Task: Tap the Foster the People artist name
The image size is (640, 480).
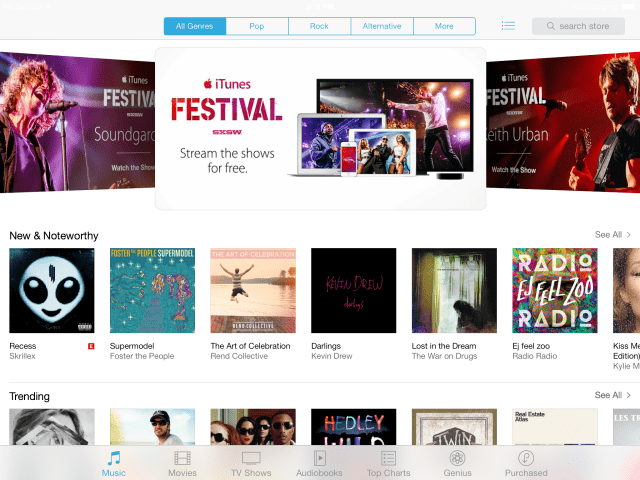Action: [142, 356]
